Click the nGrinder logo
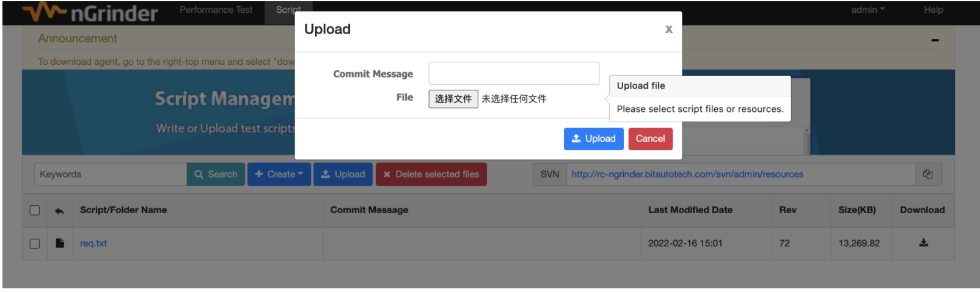Image resolution: width=980 pixels, height=292 pixels. (90, 12)
